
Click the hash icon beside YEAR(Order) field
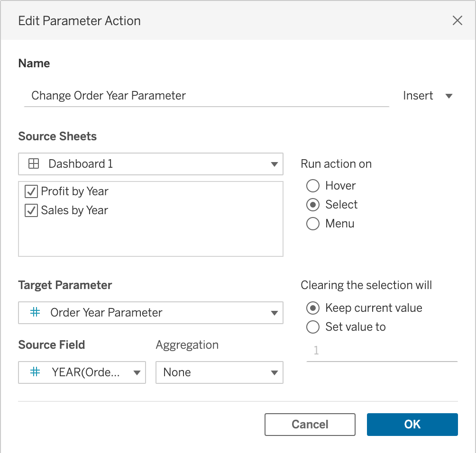click(x=35, y=372)
